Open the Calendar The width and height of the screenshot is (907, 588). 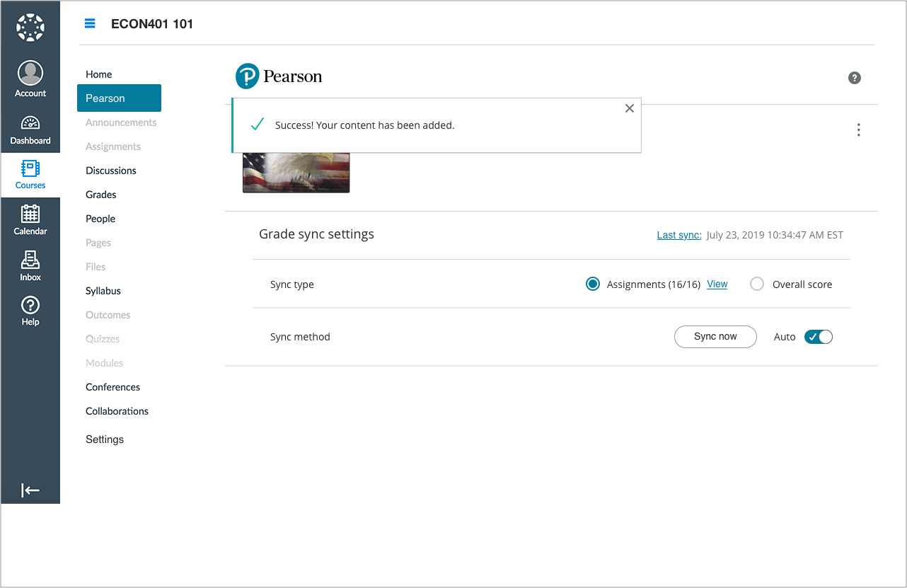point(30,220)
